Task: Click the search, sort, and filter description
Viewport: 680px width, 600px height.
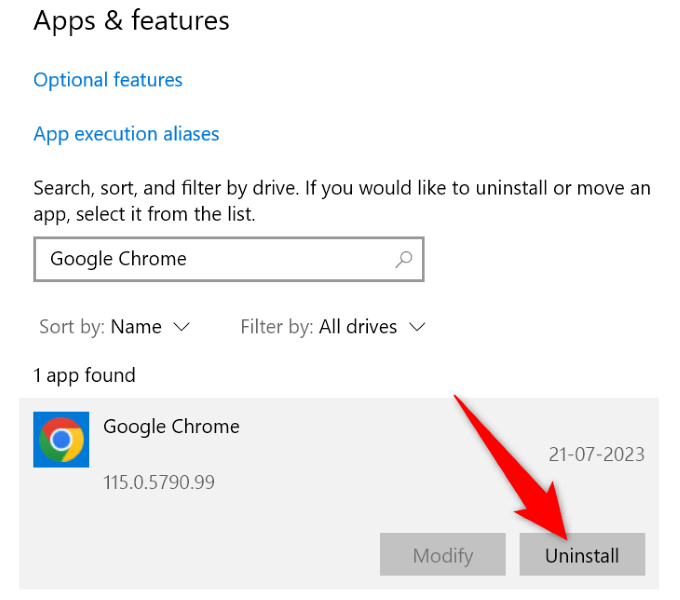Action: click(341, 200)
